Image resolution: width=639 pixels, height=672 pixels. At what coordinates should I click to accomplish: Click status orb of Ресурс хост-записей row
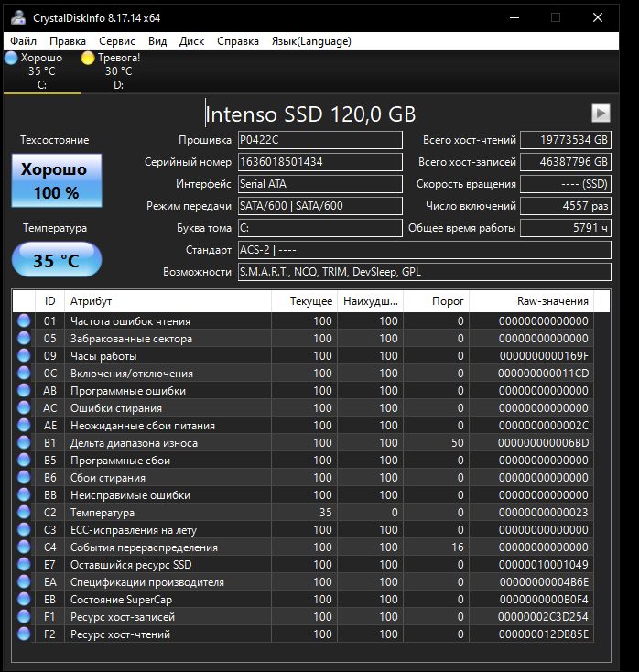coord(24,617)
